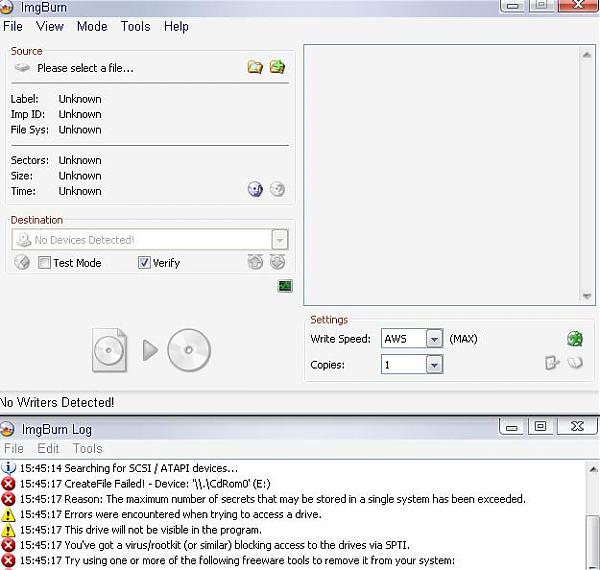Click the ImgBurn Log window title icon
600x570 pixels.
pyautogui.click(x=7, y=429)
